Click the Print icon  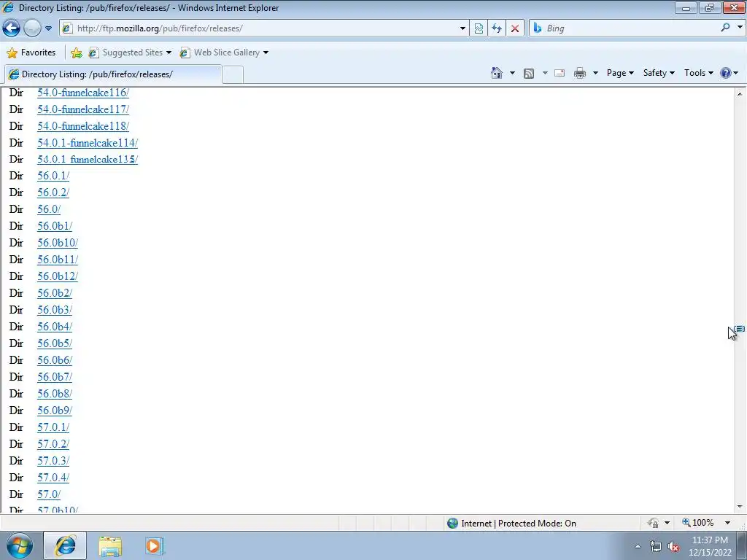[580, 73]
